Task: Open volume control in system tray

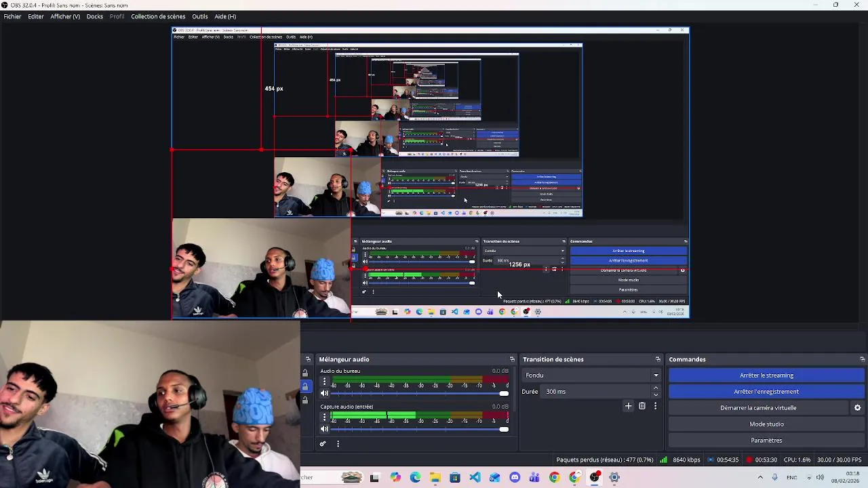Action: click(820, 478)
